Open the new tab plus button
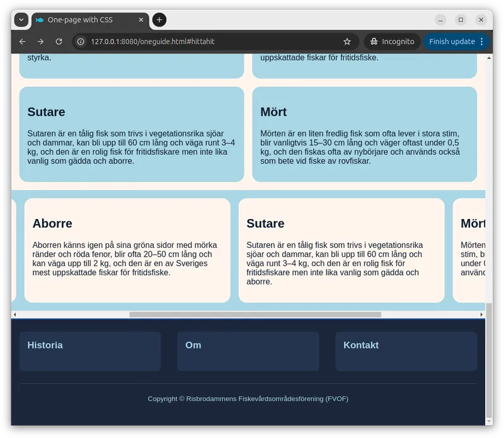The width and height of the screenshot is (504, 438). tap(159, 20)
